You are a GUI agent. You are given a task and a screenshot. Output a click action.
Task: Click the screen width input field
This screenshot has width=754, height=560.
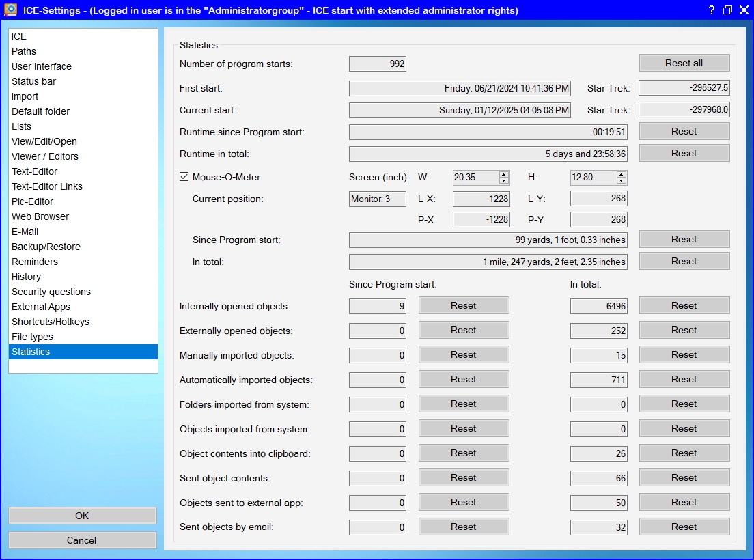pos(475,178)
